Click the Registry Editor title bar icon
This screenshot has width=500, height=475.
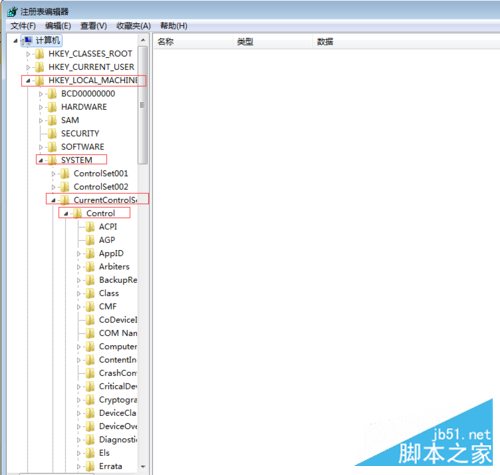point(12,12)
